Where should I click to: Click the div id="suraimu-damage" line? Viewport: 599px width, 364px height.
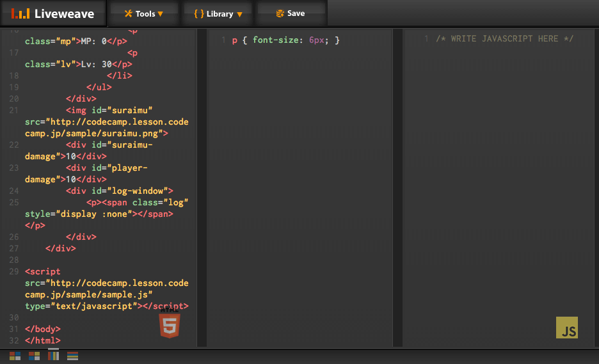(88, 150)
